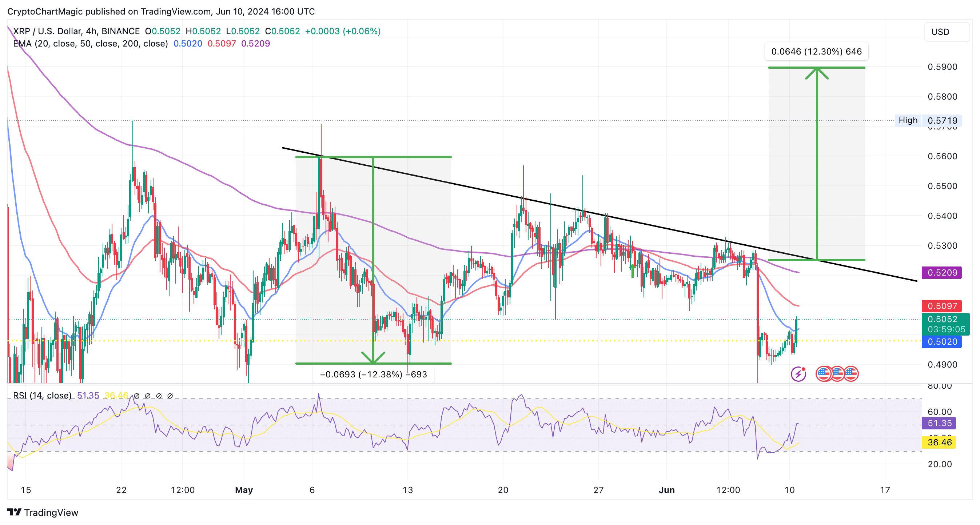Click the High 0.5719 price label
Screen dimensions: 980x525
click(928, 120)
